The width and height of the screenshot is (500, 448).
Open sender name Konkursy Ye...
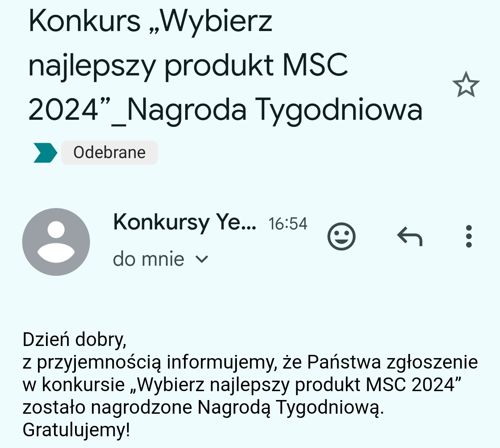(184, 222)
